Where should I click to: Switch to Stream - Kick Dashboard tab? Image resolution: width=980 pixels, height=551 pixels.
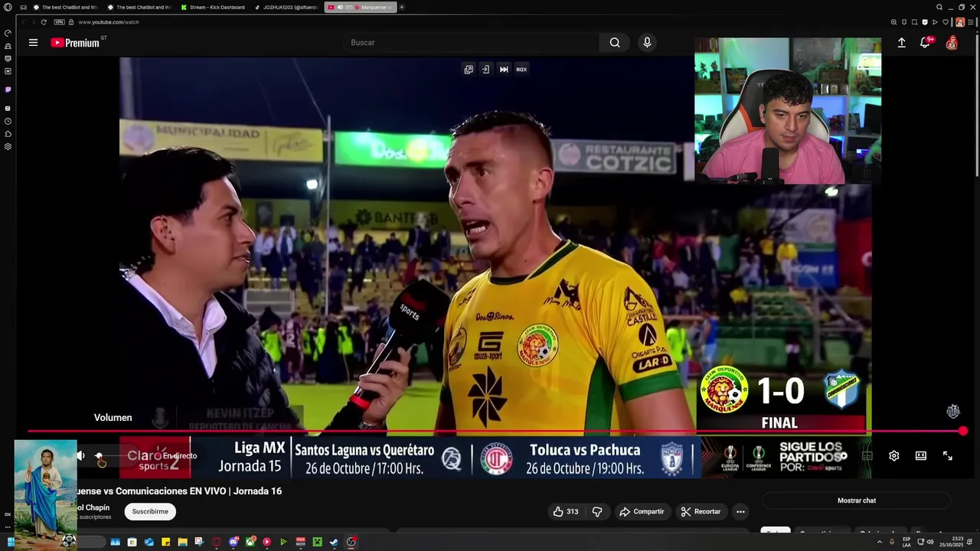point(214,7)
